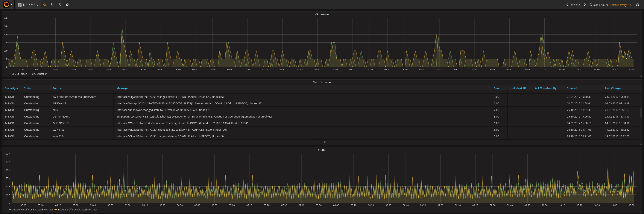644x214 pixels.
Task: Open the Grafana logo side menu
Action: (x=6, y=5)
